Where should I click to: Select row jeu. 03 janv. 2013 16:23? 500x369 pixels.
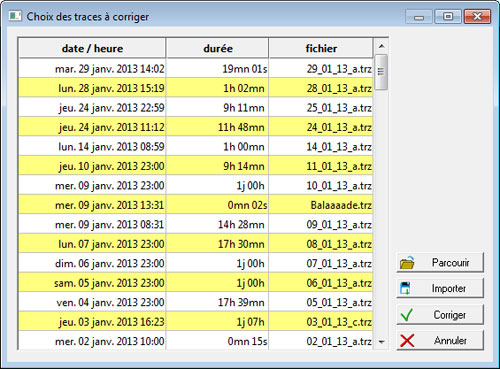pyautogui.click(x=196, y=322)
